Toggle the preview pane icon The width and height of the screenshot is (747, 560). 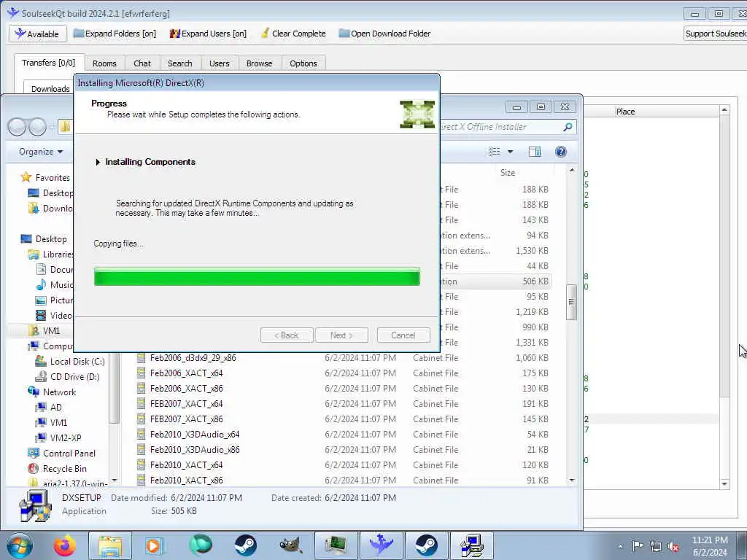pyautogui.click(x=535, y=152)
